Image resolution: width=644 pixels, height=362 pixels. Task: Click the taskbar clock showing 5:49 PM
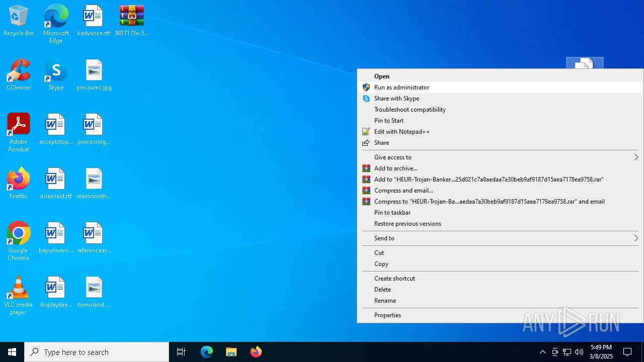click(601, 352)
